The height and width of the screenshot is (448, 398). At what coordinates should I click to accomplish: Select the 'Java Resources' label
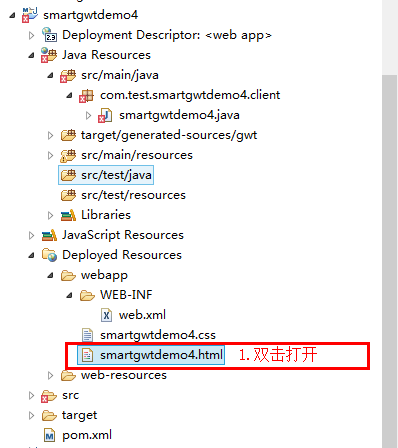pos(106,55)
